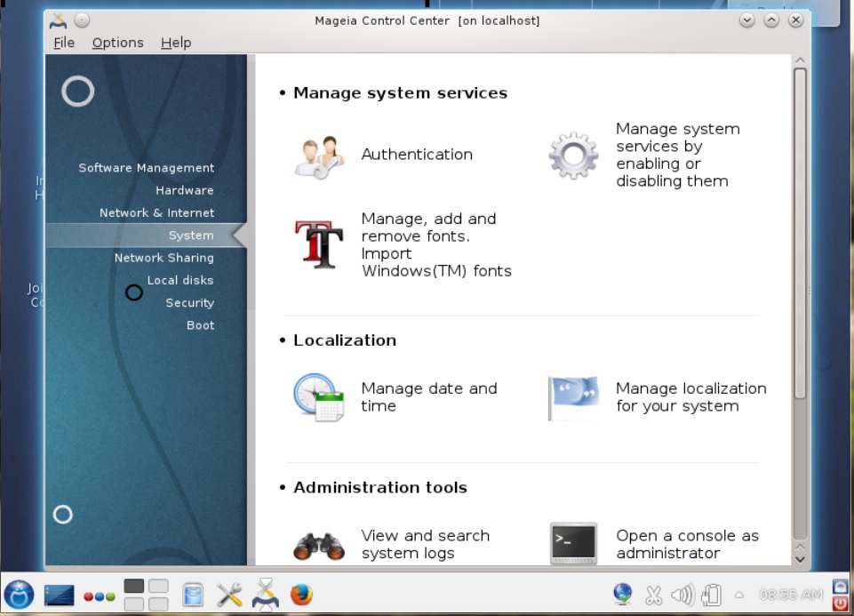
Task: Switch to Network Sharing category
Action: click(164, 258)
